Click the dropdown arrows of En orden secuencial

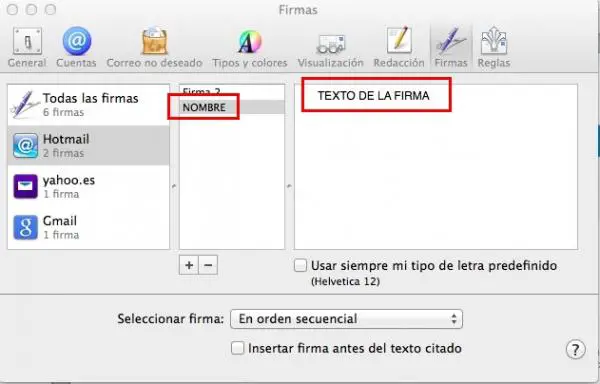pos(454,319)
